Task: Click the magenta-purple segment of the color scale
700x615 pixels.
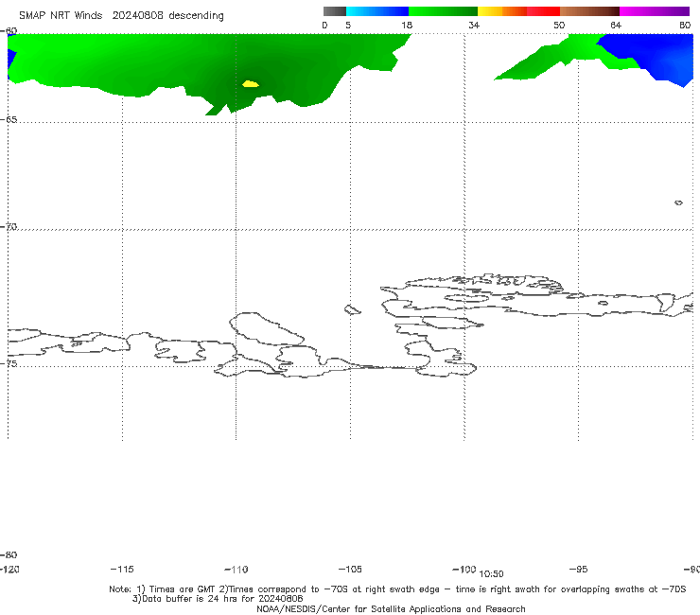Action: [x=655, y=11]
